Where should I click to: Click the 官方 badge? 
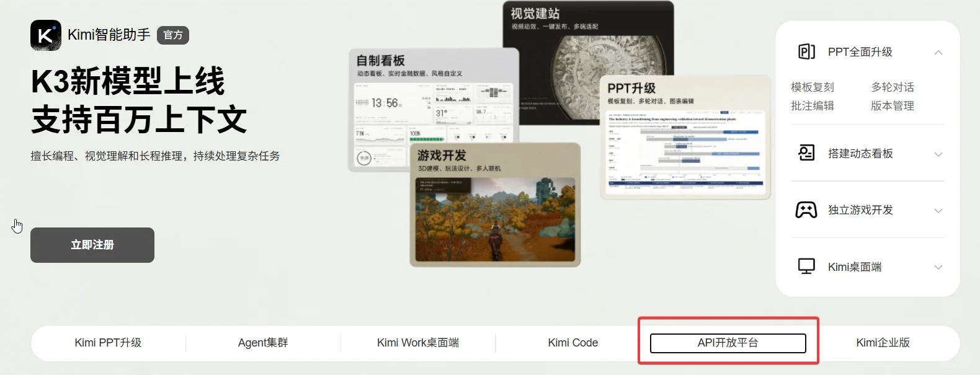(173, 35)
